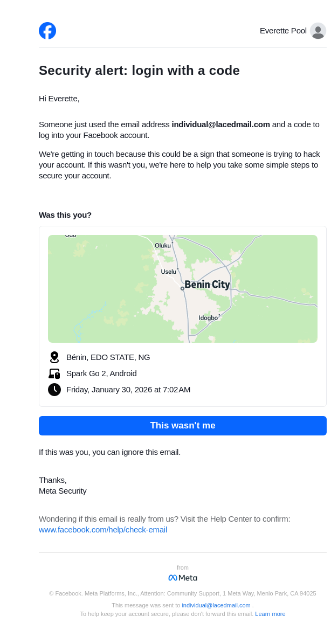The width and height of the screenshot is (331, 644).
Task: Click the login date and time text
Action: point(128,390)
